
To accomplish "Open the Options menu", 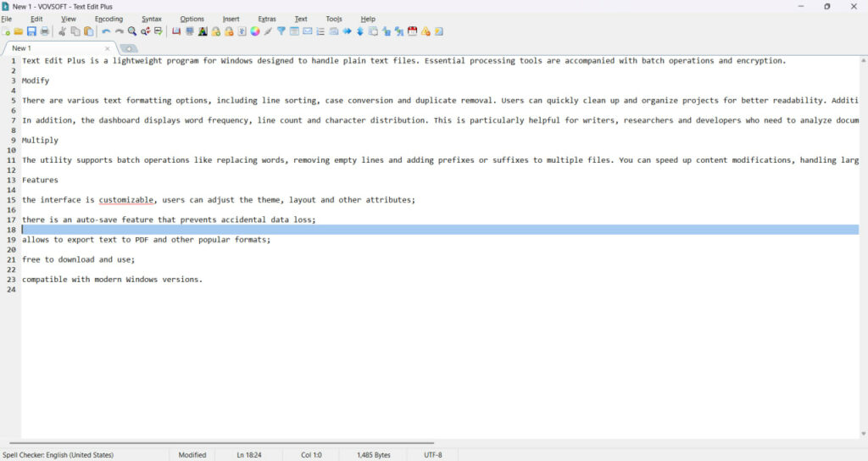I will pyautogui.click(x=192, y=19).
